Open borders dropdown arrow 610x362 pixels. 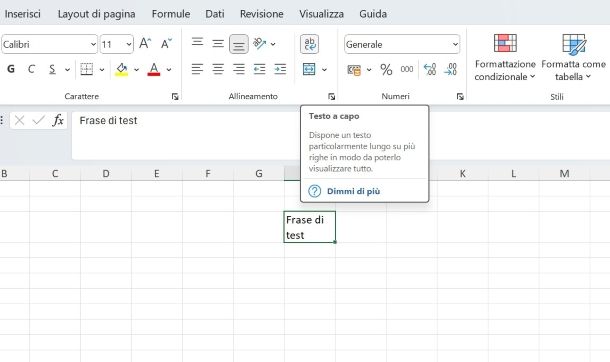(x=102, y=70)
